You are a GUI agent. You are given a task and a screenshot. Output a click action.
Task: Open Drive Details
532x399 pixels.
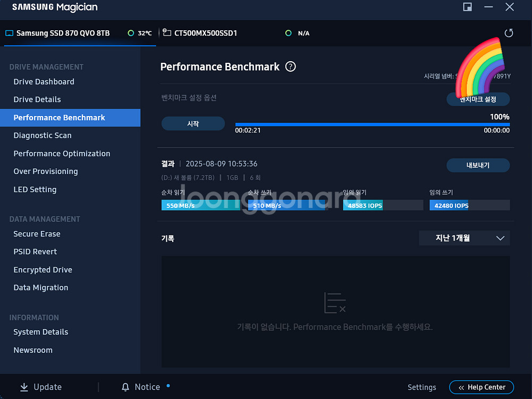point(37,99)
